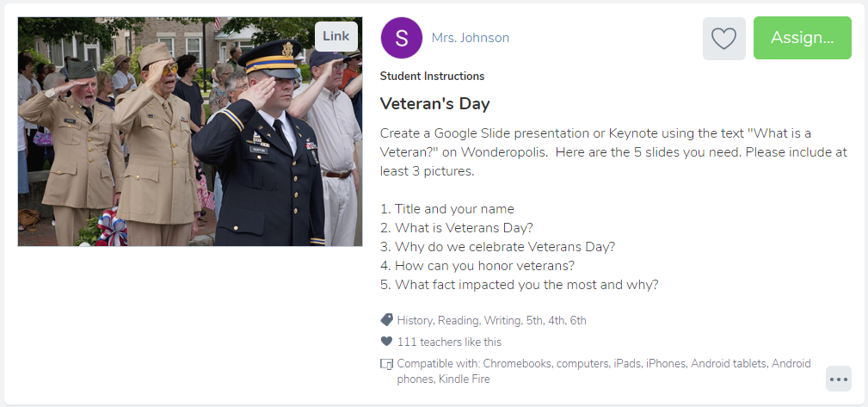Click the Student Instructions heading

pos(432,77)
